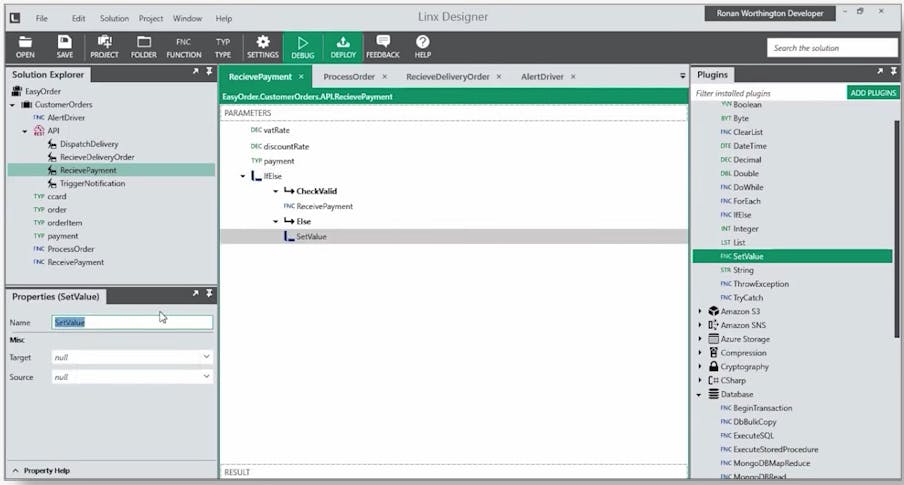Click the Search the solution box

tap(832, 48)
